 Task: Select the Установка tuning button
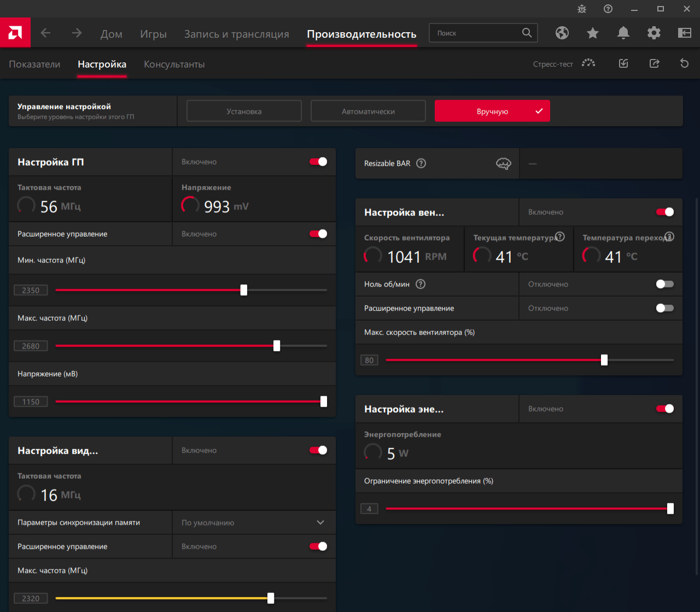[244, 111]
